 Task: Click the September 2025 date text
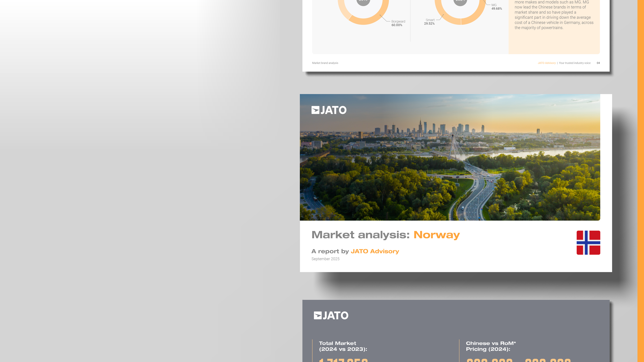point(326,259)
